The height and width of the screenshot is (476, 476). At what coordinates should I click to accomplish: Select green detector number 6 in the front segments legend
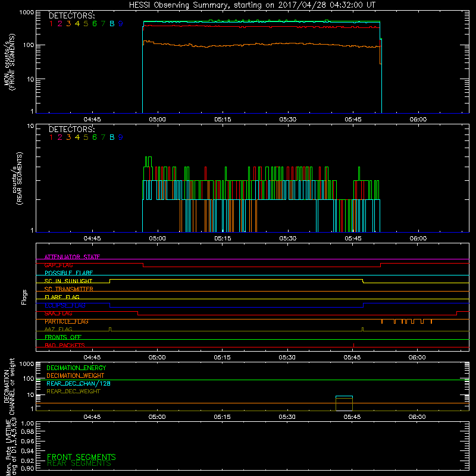coord(95,24)
